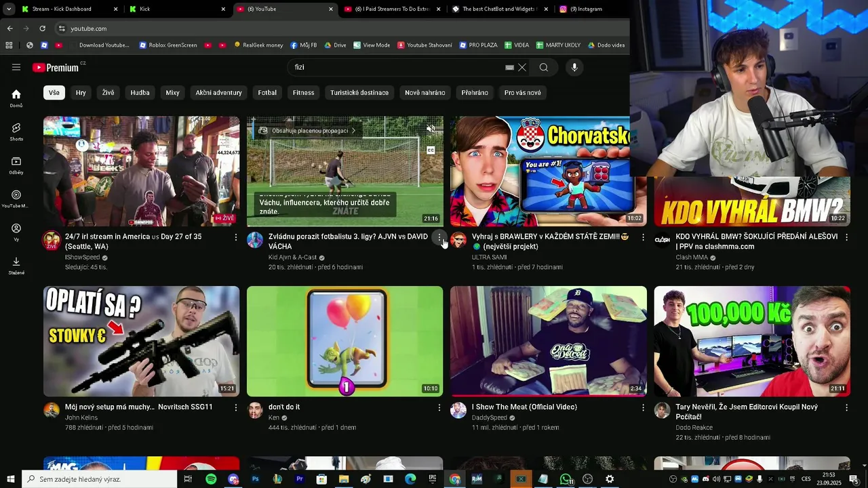Open Roblox GreenScreen bookmark
This screenshot has height=488, width=868.
[x=168, y=45]
